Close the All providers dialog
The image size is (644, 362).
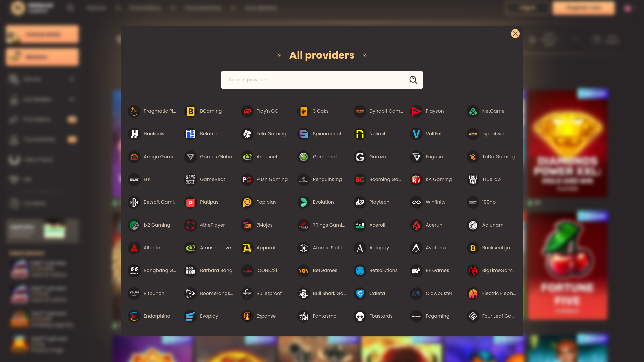click(515, 34)
